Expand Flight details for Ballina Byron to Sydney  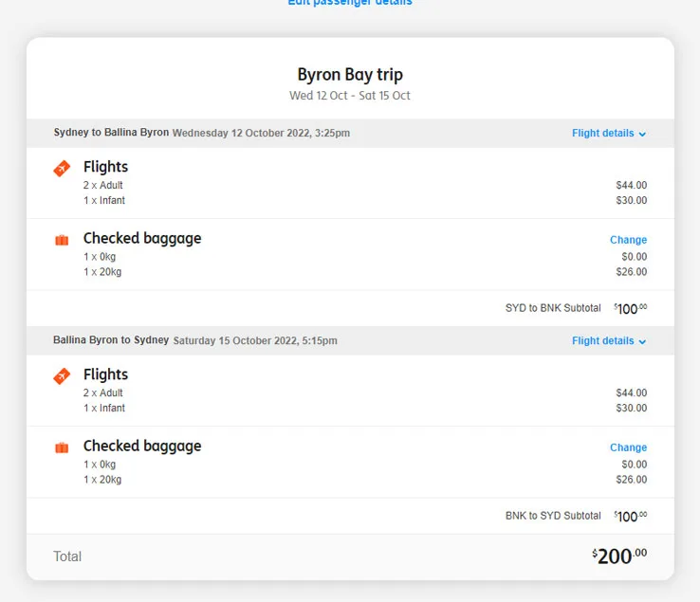(x=608, y=341)
